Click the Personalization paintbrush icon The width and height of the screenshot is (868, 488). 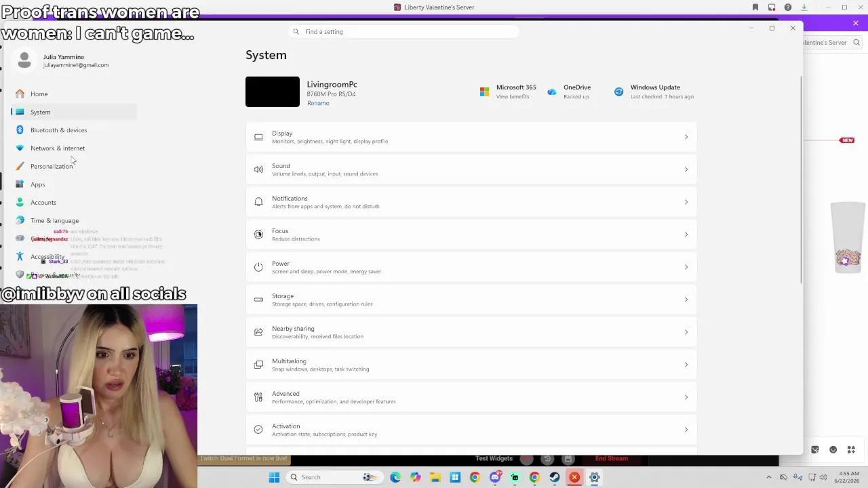[20, 166]
